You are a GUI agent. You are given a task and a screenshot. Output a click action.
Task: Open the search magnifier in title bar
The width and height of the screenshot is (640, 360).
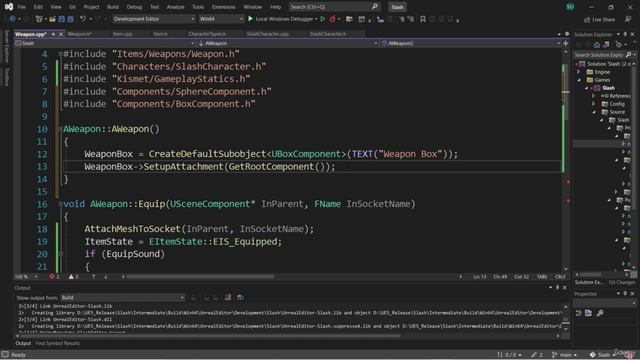375,7
